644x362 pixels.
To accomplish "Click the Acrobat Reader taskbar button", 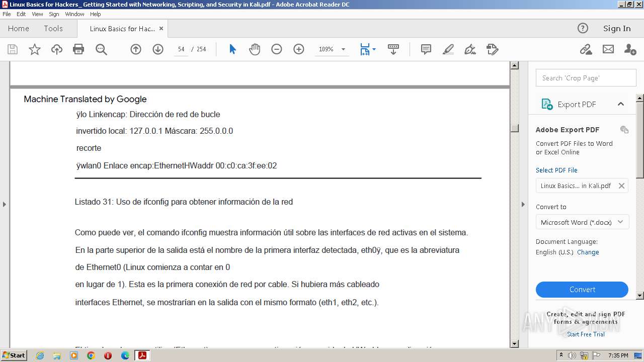I will click(142, 355).
